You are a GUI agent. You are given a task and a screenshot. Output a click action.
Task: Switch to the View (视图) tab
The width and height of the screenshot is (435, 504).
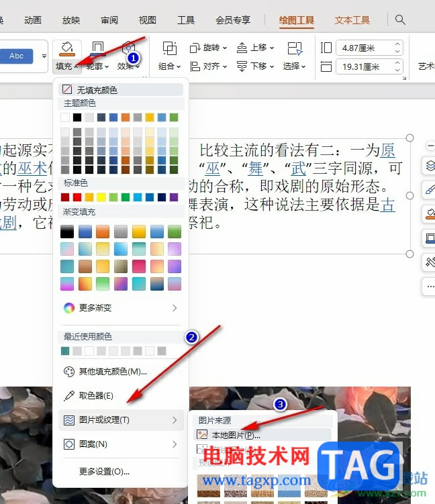point(148,20)
